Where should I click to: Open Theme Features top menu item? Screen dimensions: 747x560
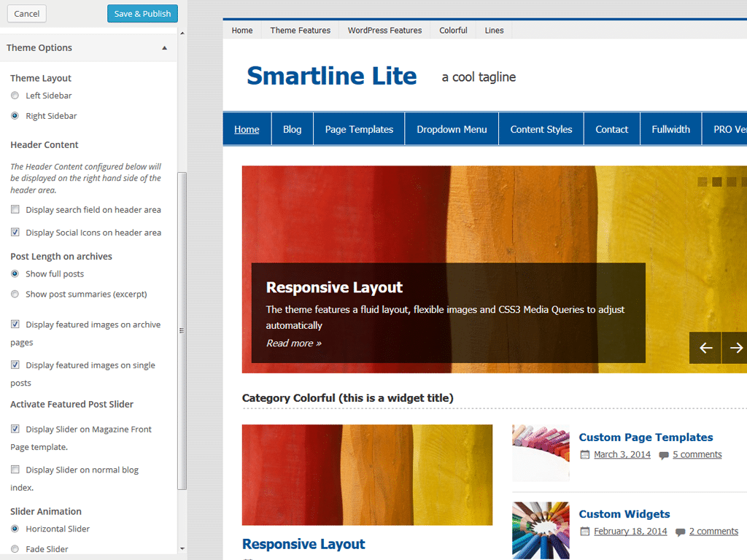[300, 31]
